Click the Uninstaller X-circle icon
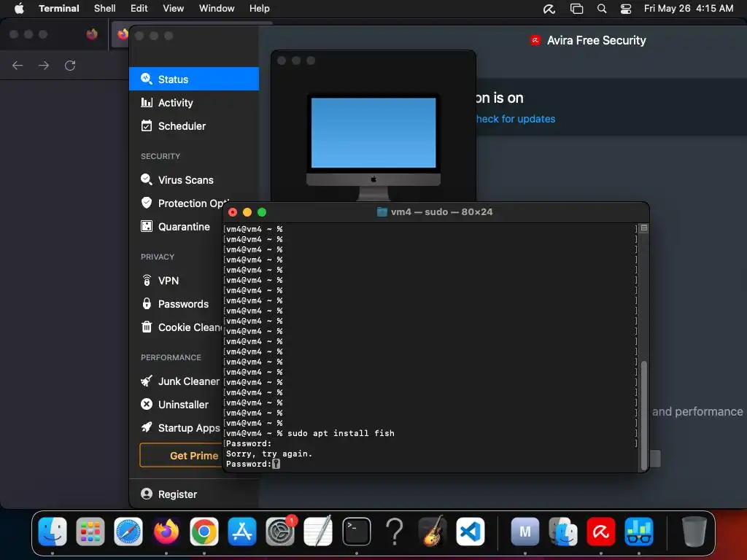The width and height of the screenshot is (747, 560). click(147, 404)
